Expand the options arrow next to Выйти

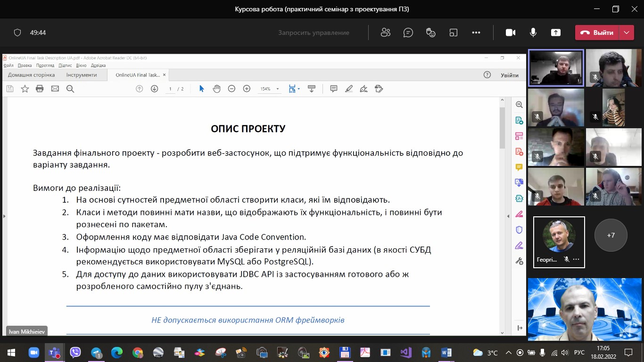point(626,33)
